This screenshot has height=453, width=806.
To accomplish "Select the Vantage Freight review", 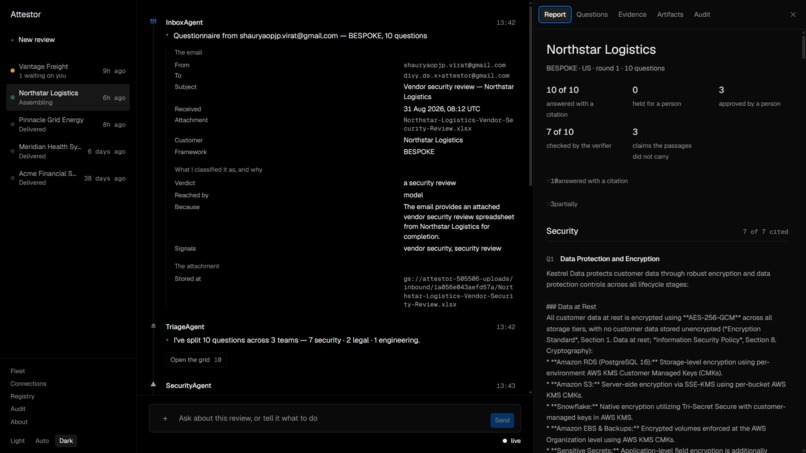I will tap(68, 71).
